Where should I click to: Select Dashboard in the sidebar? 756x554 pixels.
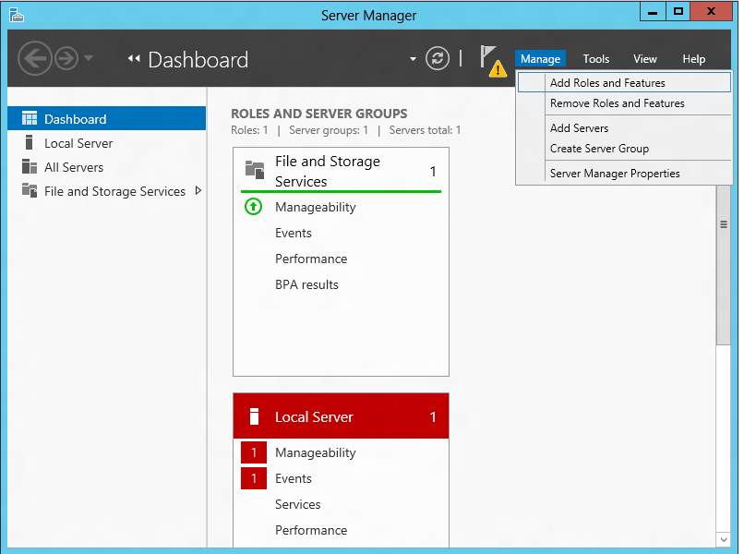click(106, 118)
